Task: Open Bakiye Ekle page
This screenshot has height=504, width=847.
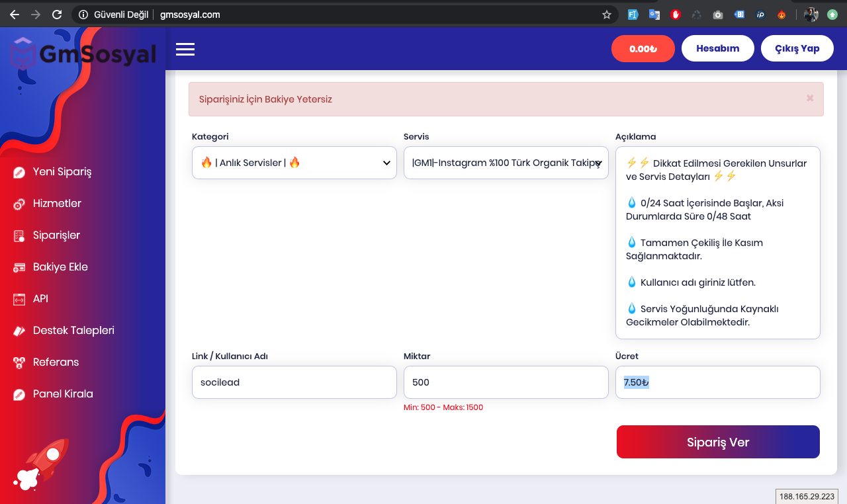Action: pyautogui.click(x=60, y=267)
